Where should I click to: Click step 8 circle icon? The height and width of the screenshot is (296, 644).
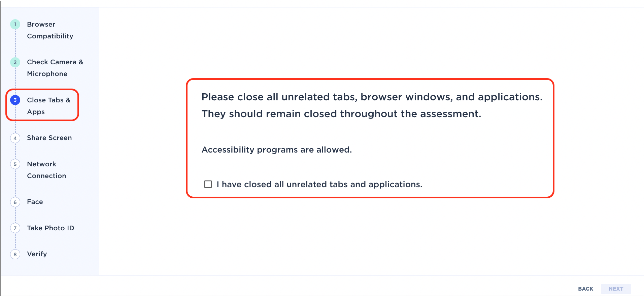pos(15,254)
